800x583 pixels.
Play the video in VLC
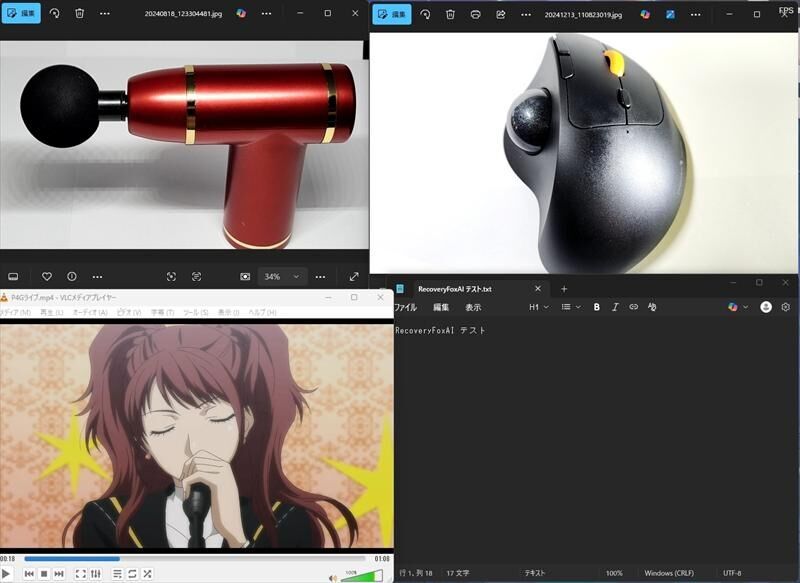point(6,574)
